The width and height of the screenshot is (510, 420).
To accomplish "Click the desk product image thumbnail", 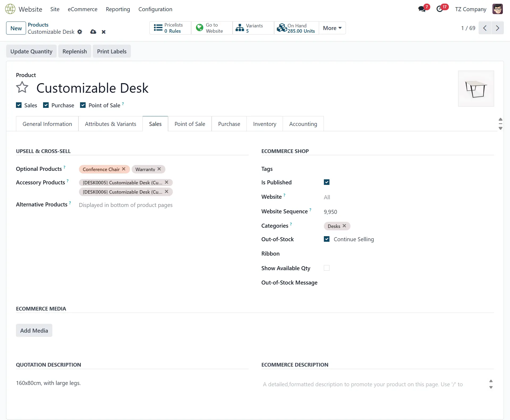I will pyautogui.click(x=476, y=88).
